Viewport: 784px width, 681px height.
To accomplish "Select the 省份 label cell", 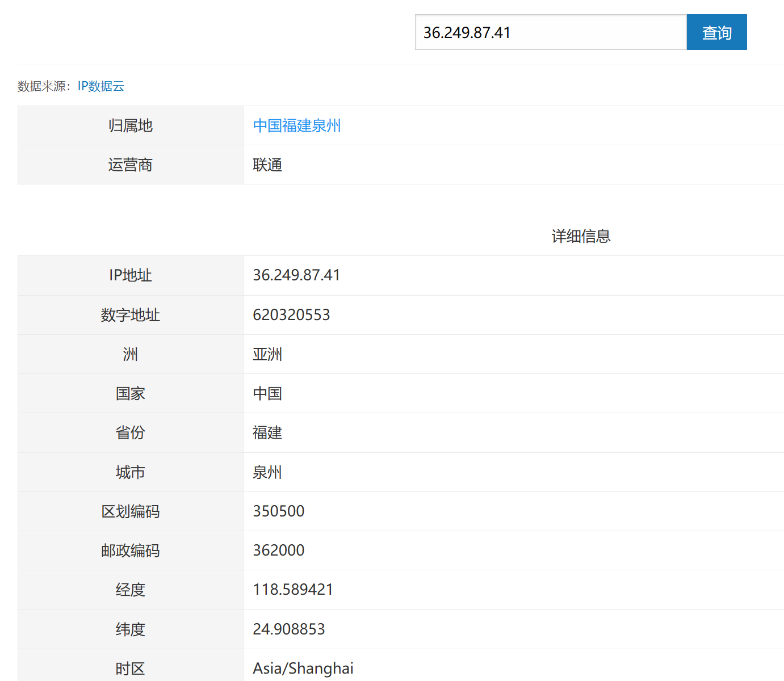I will [x=131, y=432].
